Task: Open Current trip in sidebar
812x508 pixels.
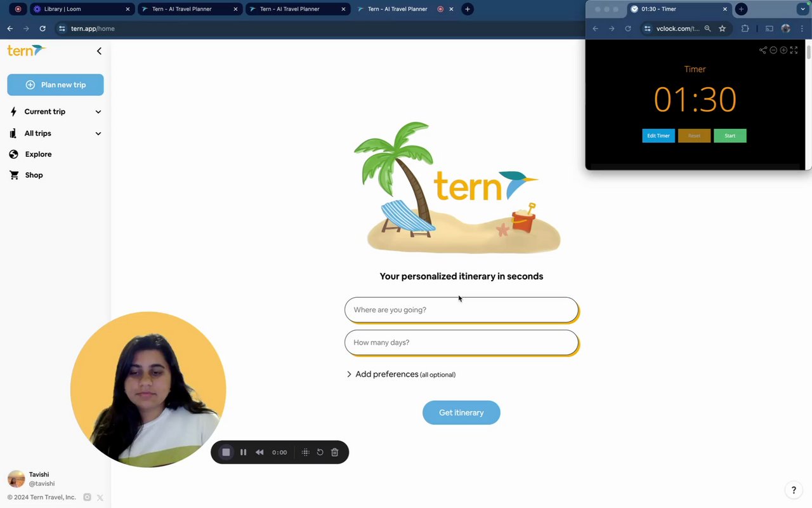Action: 44,112
